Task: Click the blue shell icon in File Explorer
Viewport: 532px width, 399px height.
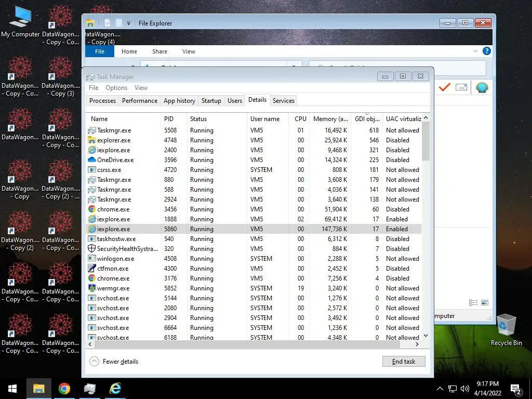Action: pos(482,87)
